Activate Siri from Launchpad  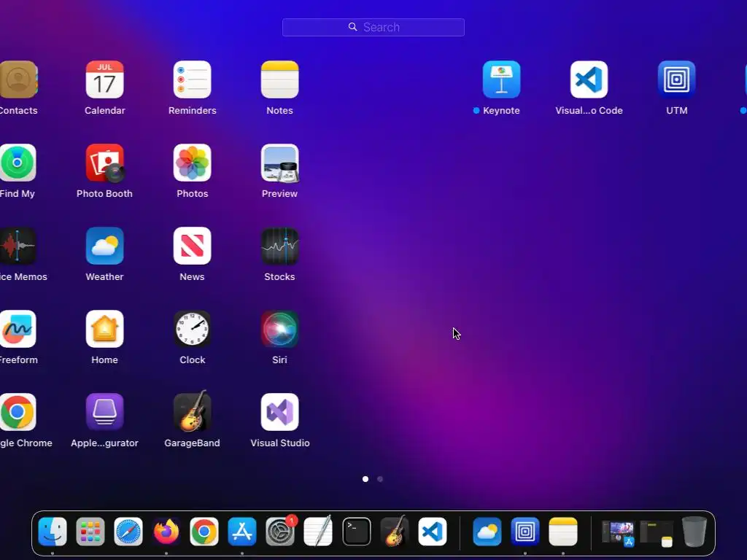(279, 329)
